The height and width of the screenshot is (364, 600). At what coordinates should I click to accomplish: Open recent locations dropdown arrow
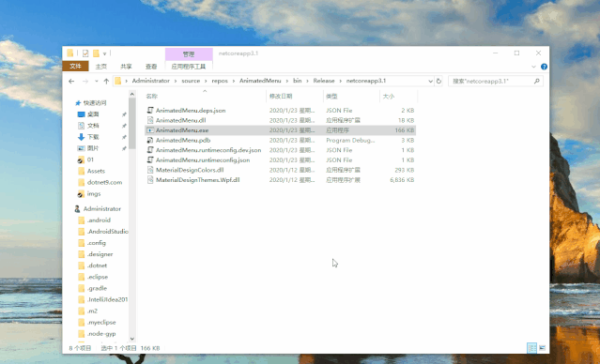tap(97, 81)
